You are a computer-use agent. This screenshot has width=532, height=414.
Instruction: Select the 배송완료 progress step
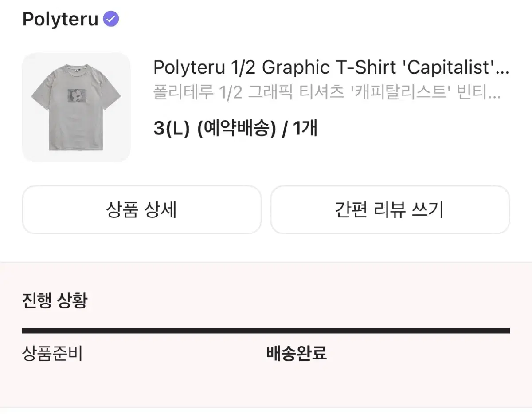coord(296,354)
